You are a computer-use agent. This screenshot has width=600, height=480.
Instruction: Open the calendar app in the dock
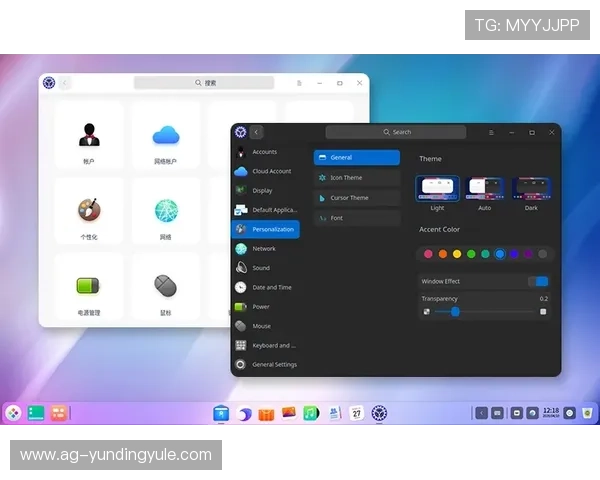coord(356,412)
